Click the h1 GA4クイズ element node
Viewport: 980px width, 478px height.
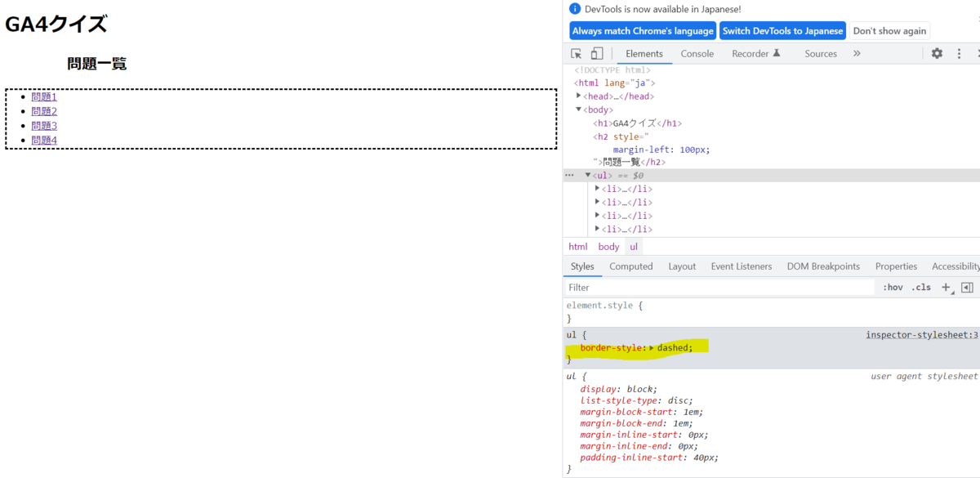click(637, 123)
